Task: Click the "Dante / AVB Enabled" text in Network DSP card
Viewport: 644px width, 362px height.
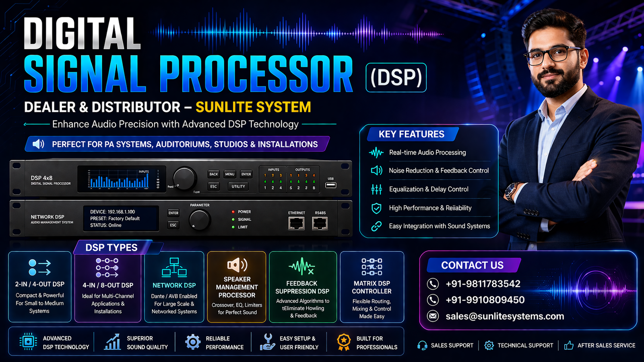Action: (x=174, y=296)
